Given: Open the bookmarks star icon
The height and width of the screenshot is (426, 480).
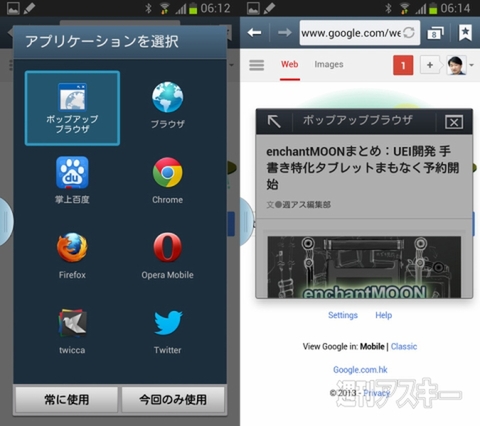Looking at the screenshot, I should pyautogui.click(x=465, y=33).
